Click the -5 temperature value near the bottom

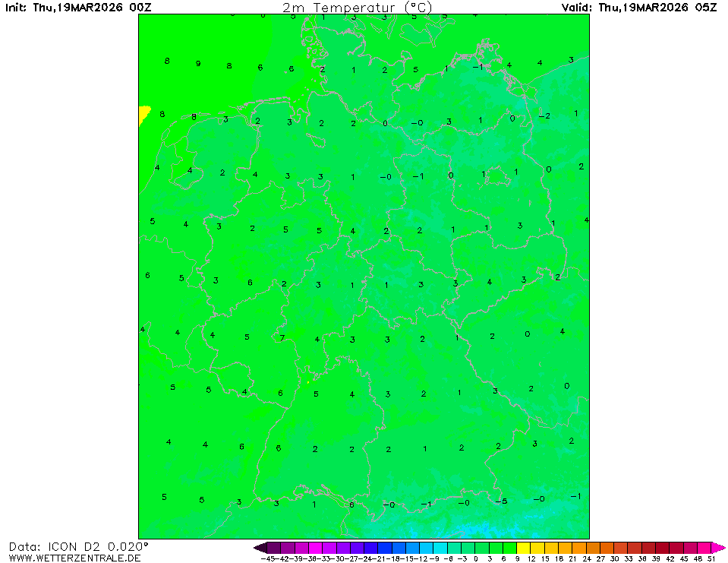tap(500, 501)
